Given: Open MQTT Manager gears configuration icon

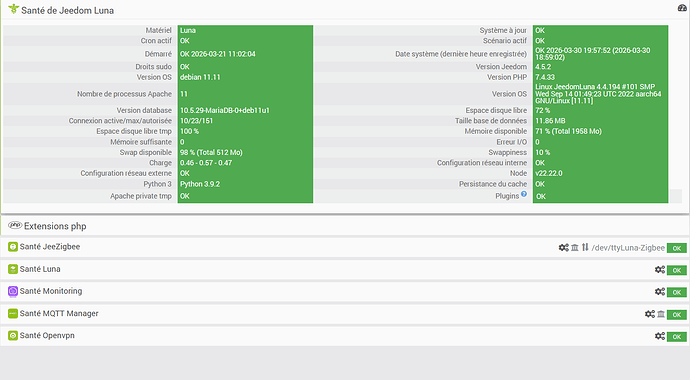Looking at the screenshot, I should tap(650, 314).
